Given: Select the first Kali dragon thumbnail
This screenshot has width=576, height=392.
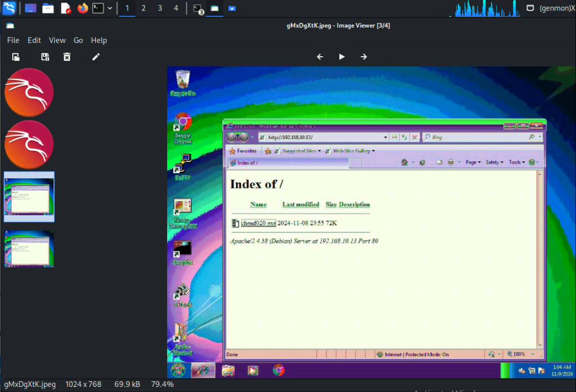Looking at the screenshot, I should pyautogui.click(x=29, y=92).
